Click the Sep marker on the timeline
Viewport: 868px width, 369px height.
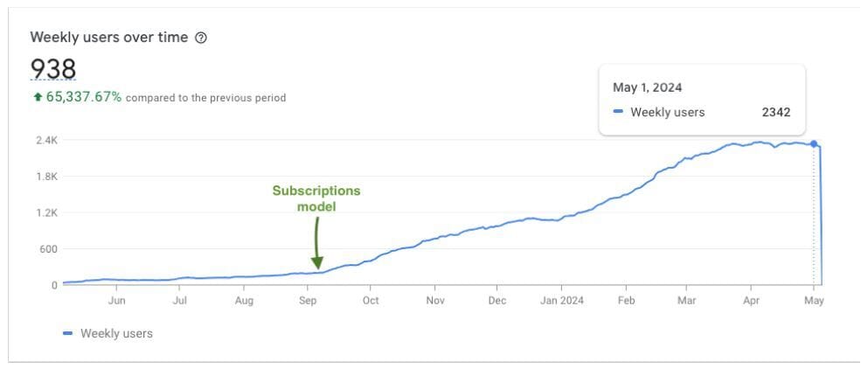[307, 301]
